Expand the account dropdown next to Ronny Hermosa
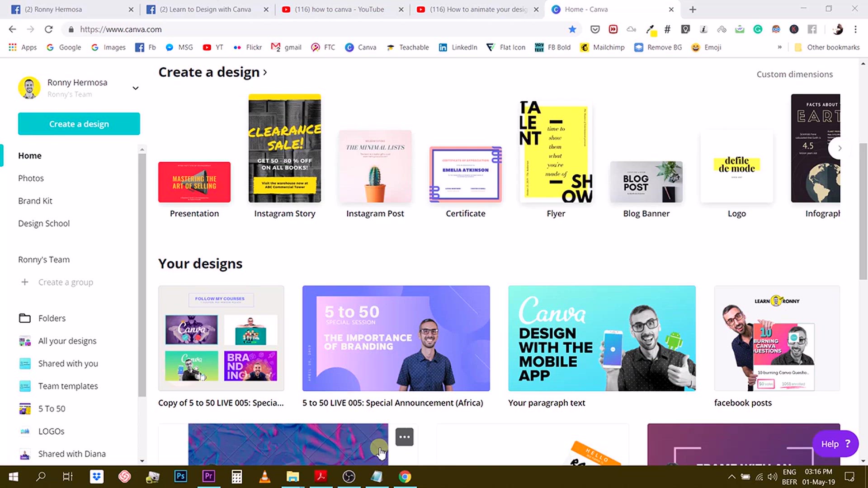 pyautogui.click(x=135, y=88)
